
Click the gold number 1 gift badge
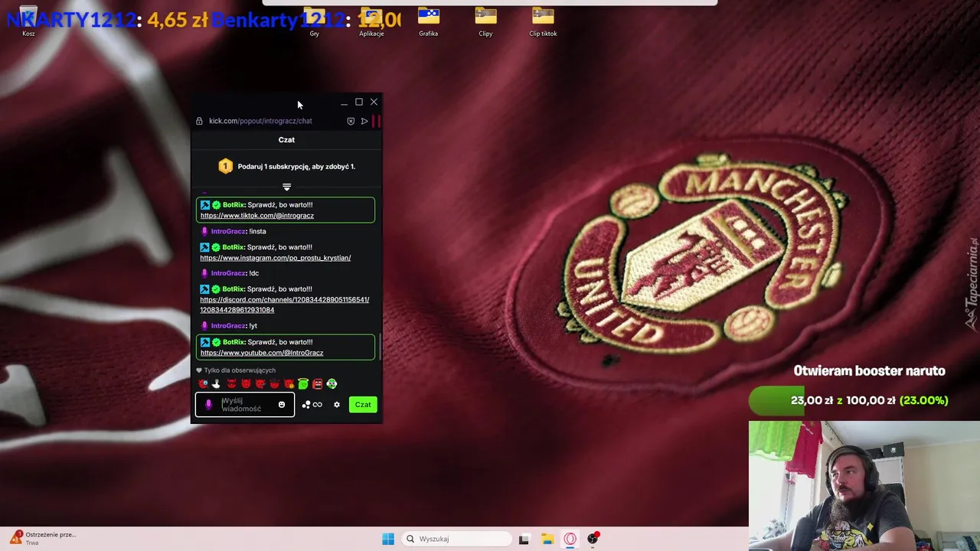[x=225, y=166]
